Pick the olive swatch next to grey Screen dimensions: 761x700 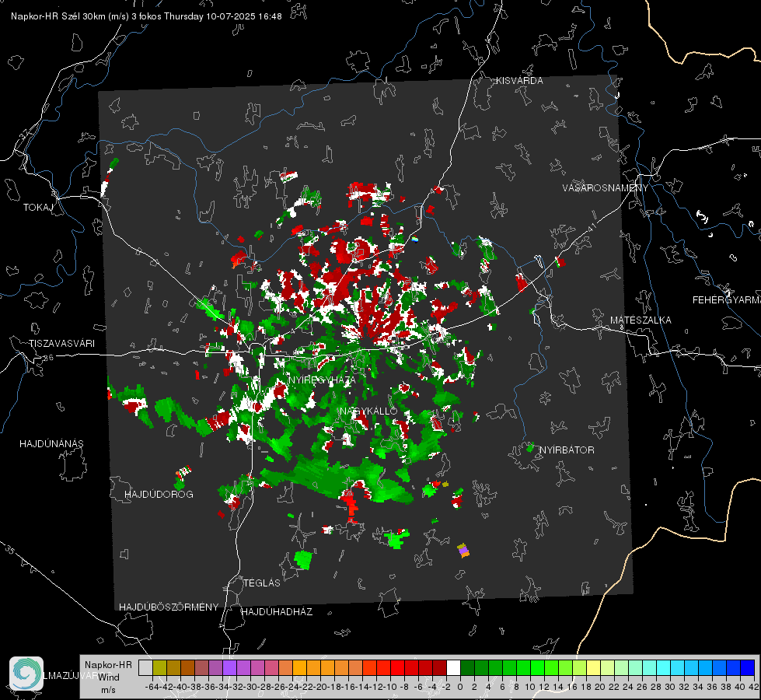tap(159, 668)
